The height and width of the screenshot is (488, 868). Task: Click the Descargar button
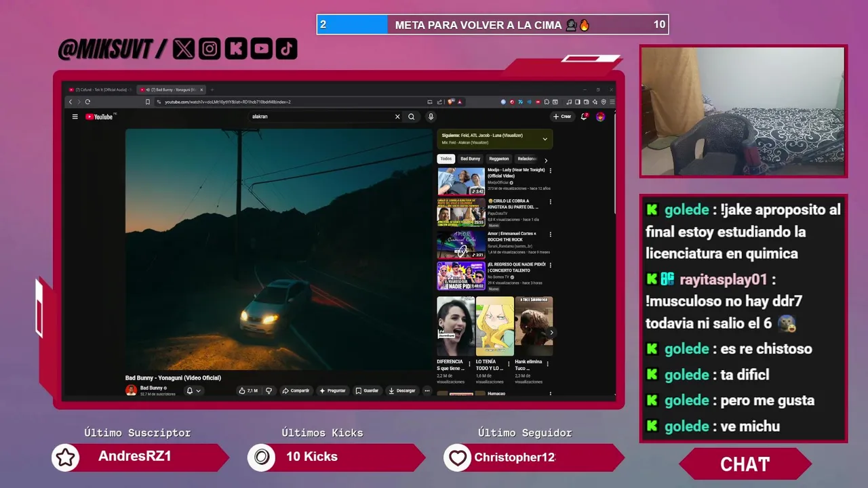pyautogui.click(x=402, y=390)
